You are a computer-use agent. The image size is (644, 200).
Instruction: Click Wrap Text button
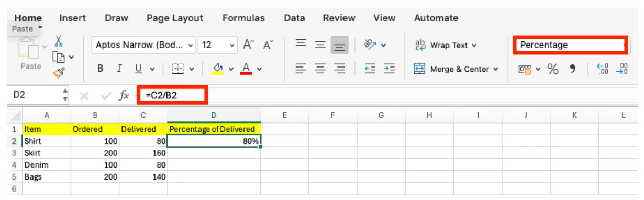pos(446,45)
